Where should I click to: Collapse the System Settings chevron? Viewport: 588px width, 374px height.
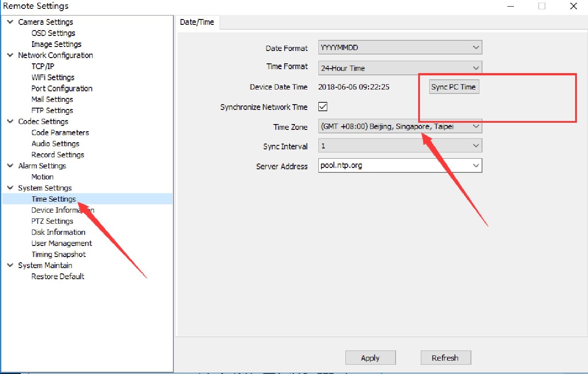pyautogui.click(x=10, y=188)
